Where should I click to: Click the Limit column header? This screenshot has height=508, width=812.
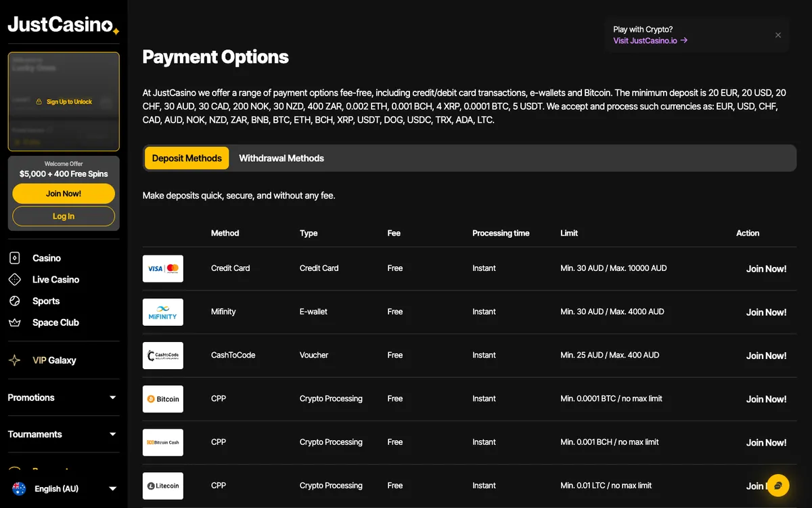(569, 233)
